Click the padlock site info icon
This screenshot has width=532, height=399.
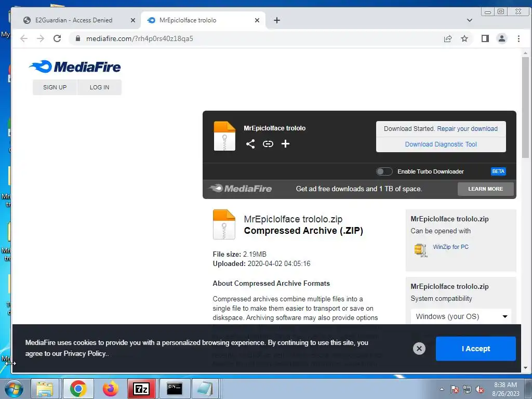78,38
